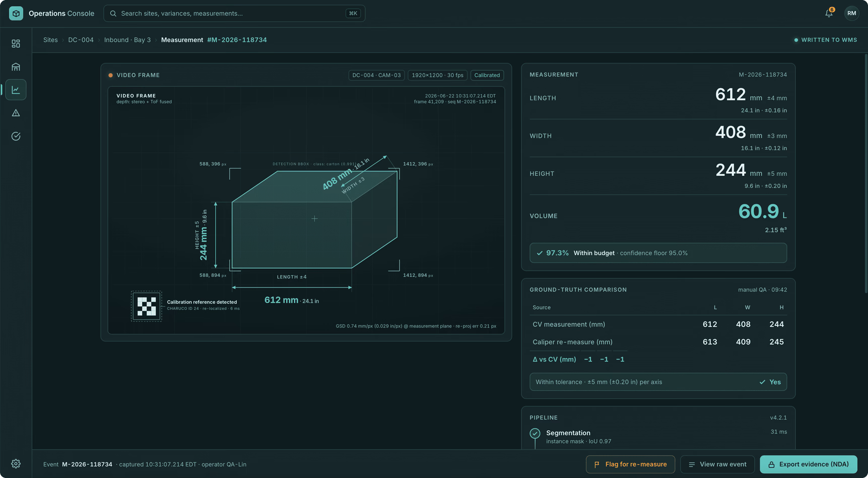The height and width of the screenshot is (478, 868).
Task: Click the 31 ms segmentation timing
Action: (779, 431)
